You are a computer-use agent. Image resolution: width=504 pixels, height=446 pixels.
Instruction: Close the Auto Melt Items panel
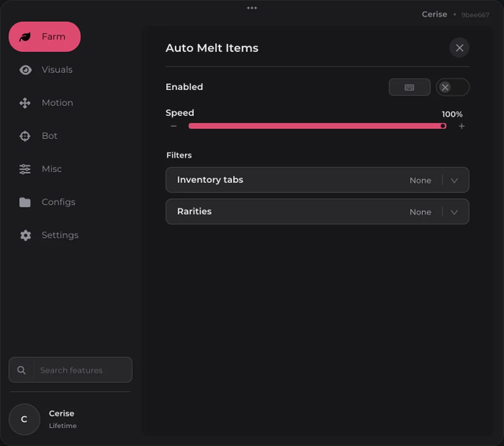[459, 48]
